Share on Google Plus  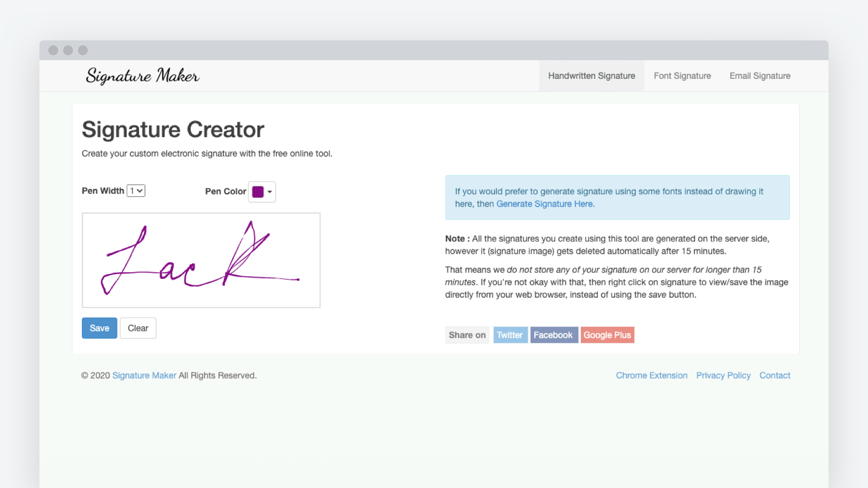(x=607, y=335)
